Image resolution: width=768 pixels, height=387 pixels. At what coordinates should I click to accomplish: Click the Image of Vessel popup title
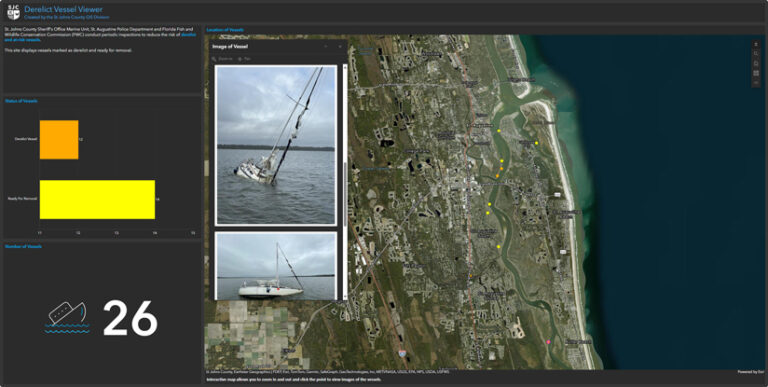(230, 47)
